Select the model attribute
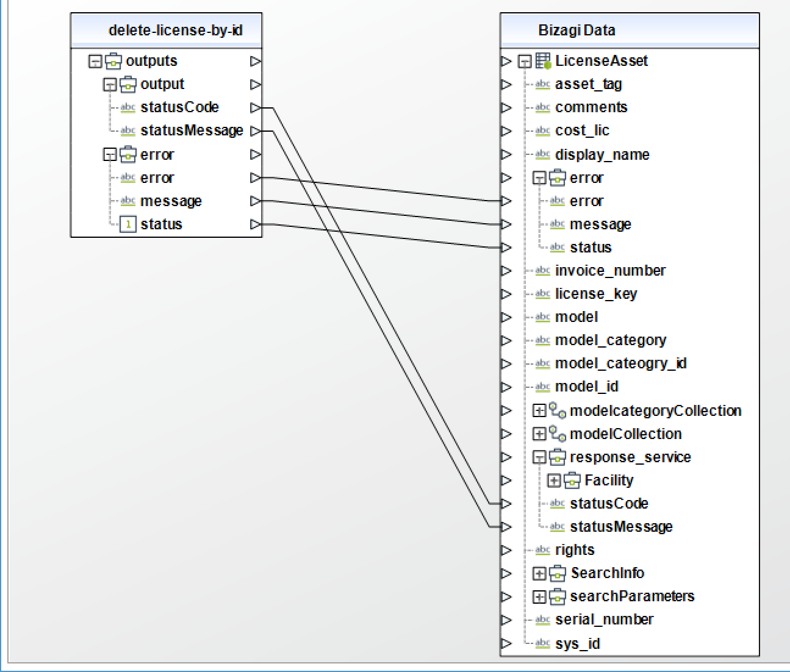 click(x=576, y=317)
